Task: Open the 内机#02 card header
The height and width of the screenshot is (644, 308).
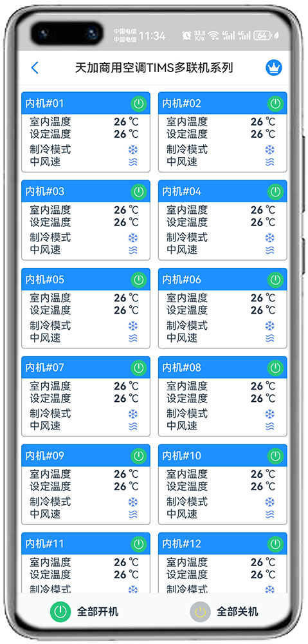Action: (x=222, y=103)
